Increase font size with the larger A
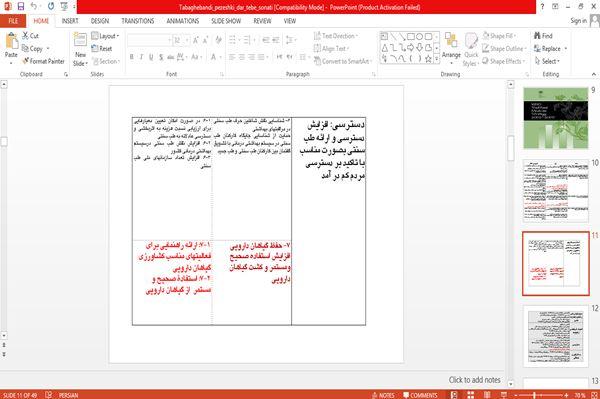This screenshot has height=399, width=600. click(x=196, y=40)
